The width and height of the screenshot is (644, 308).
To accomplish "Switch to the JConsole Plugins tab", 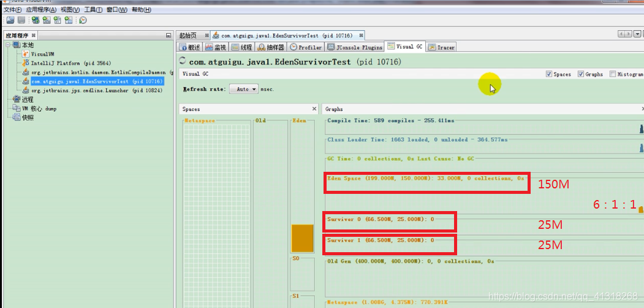I will [x=355, y=47].
